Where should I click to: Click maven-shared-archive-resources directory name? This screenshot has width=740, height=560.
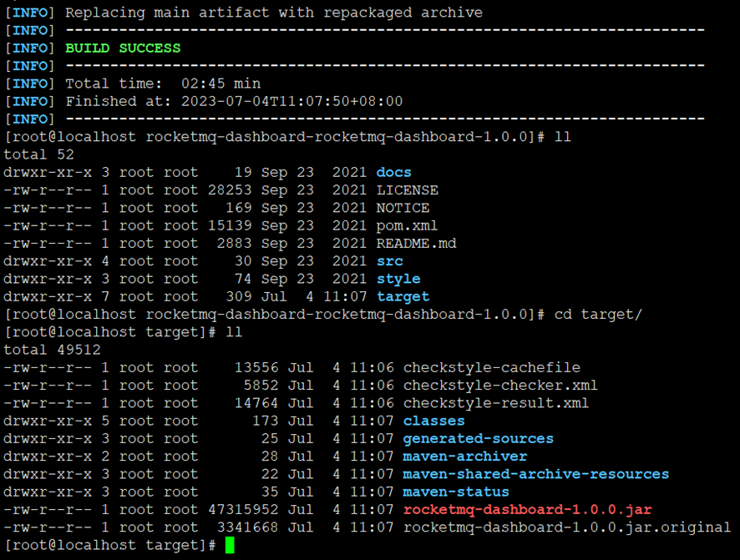point(535,474)
